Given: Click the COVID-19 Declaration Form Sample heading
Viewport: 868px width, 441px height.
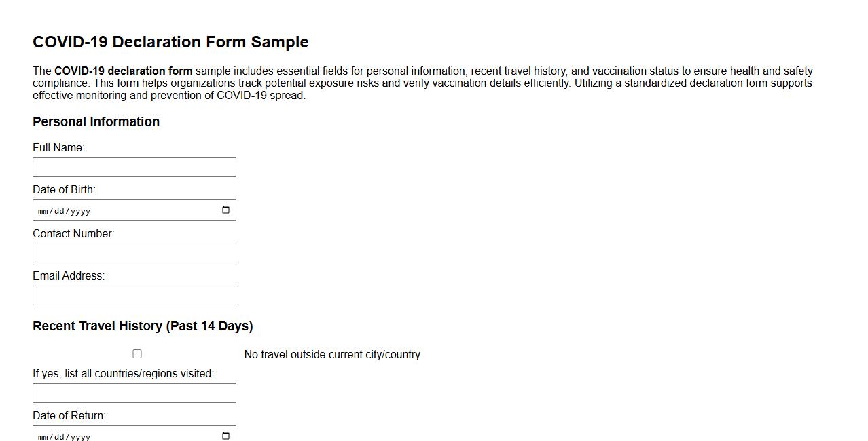Looking at the screenshot, I should [170, 41].
